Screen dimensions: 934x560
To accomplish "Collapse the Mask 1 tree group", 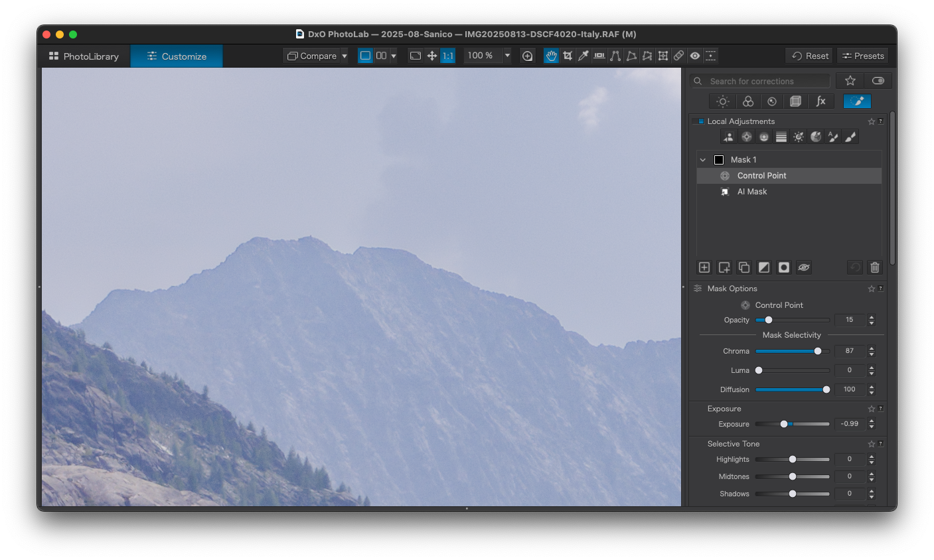I will (703, 160).
